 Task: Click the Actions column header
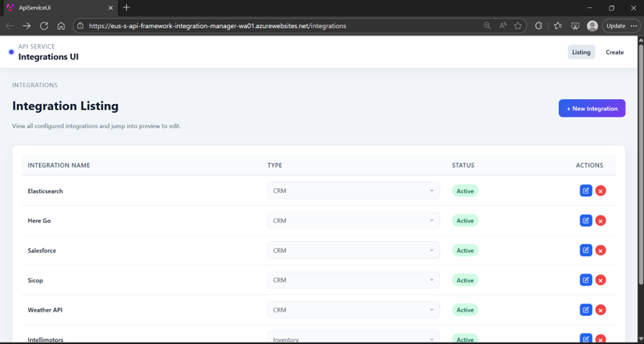coord(589,165)
